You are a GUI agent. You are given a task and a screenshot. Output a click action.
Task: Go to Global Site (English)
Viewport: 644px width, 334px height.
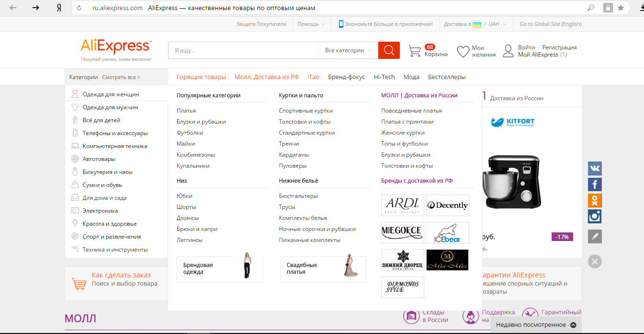click(x=551, y=24)
